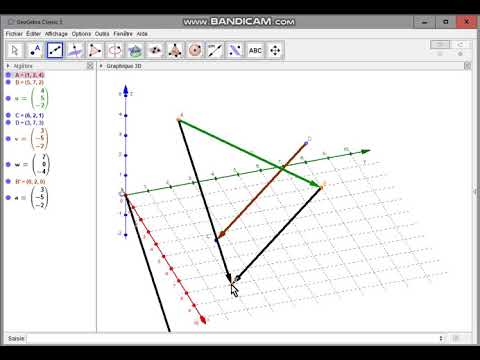Select the C = (6, 2, 1) entry
The width and height of the screenshot is (480, 360).
[30, 115]
